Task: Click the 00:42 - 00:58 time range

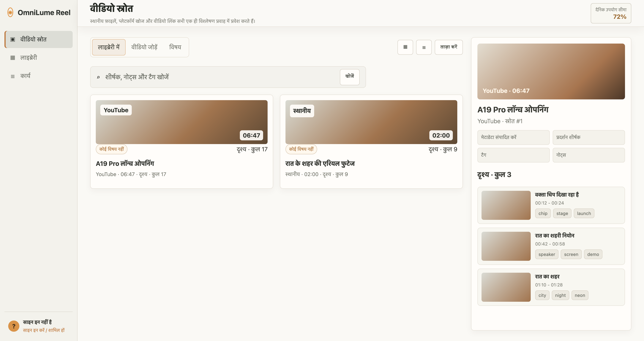Action: click(550, 244)
